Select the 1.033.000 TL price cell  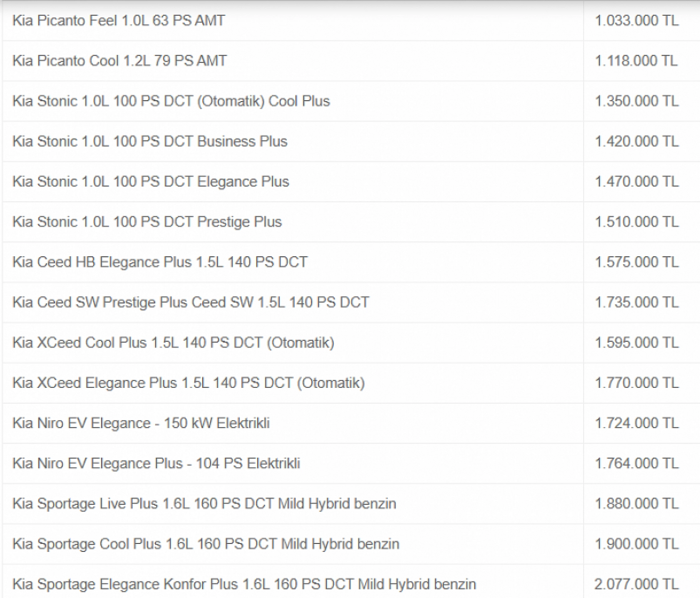click(636, 20)
